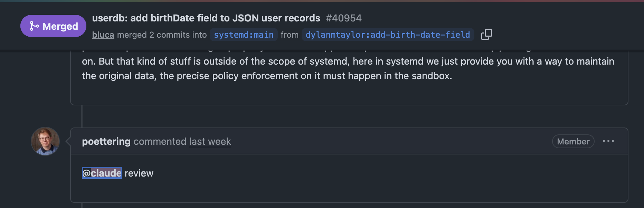Screen dimensions: 644x208
Task: Click the word 'review' in the comment
Action: tap(139, 173)
